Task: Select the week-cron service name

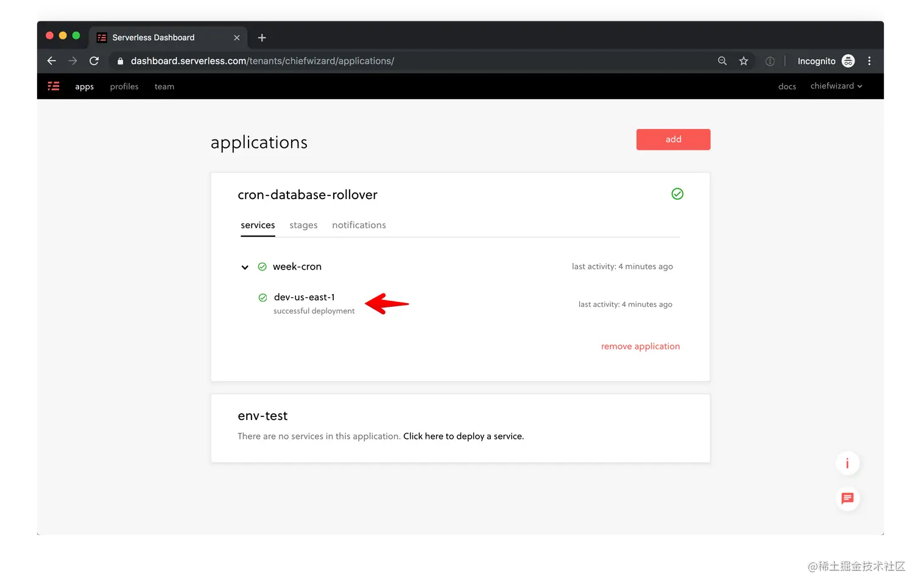Action: tap(297, 267)
